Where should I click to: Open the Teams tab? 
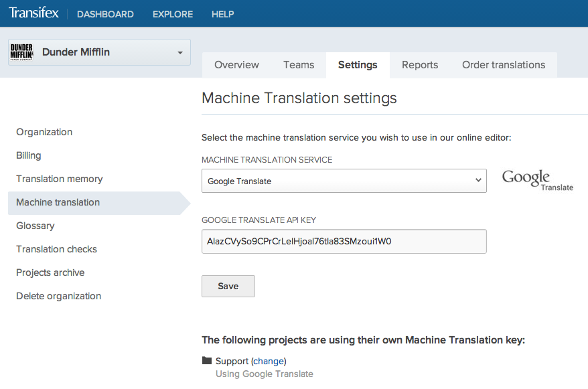299,65
